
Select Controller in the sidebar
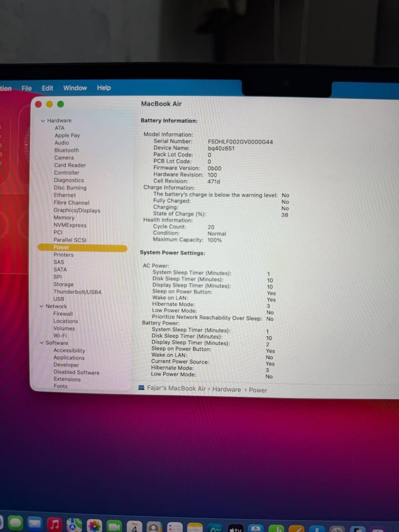[66, 173]
